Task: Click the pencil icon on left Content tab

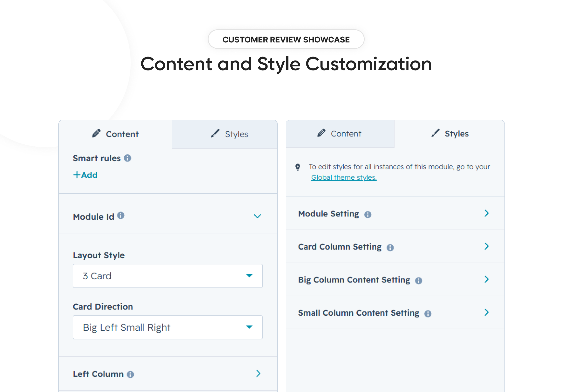Action: (96, 133)
